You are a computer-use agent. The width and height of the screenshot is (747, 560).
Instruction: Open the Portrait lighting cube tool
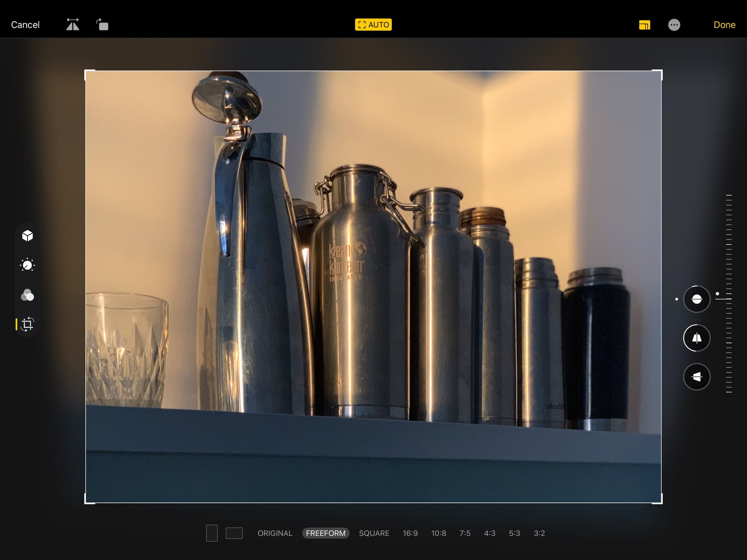tap(27, 236)
